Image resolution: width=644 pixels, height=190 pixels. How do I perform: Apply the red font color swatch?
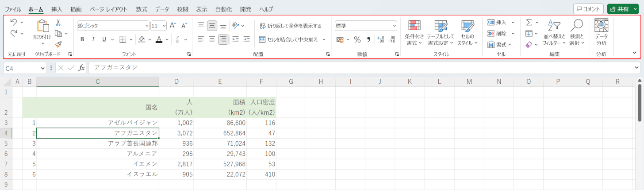159,39
